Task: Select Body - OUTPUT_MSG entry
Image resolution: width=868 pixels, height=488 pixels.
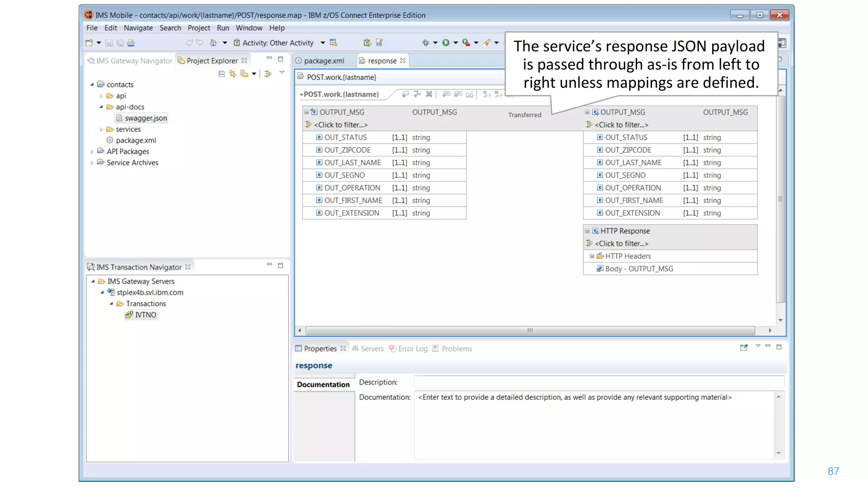Action: click(x=639, y=269)
